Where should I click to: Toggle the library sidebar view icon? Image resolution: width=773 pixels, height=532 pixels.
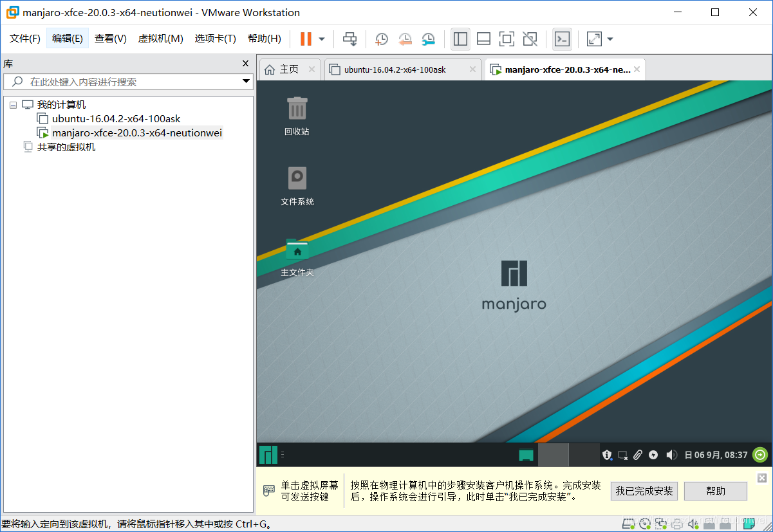coord(460,39)
